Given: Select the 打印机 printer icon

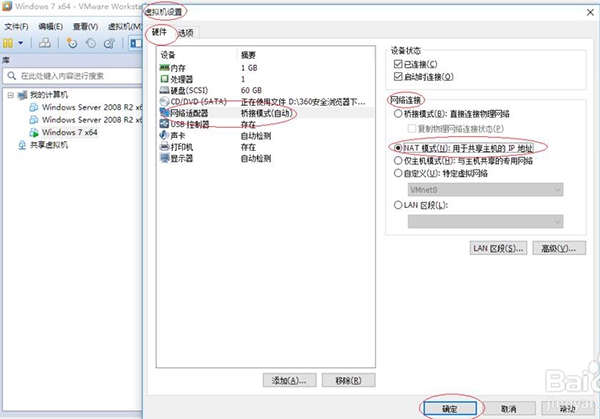Looking at the screenshot, I should pyautogui.click(x=164, y=147).
